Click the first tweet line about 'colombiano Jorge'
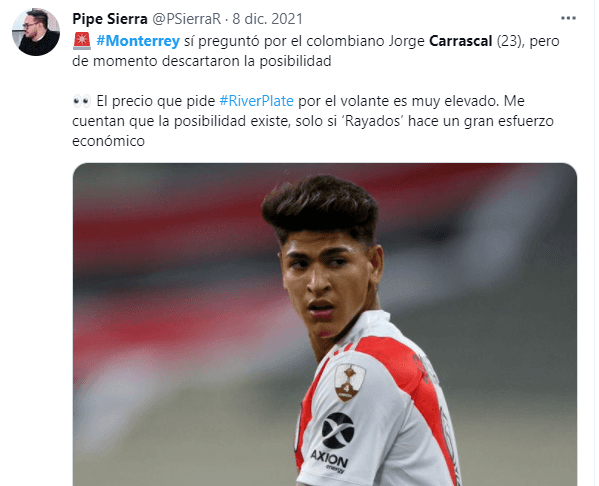599x486 pixels. [316, 41]
